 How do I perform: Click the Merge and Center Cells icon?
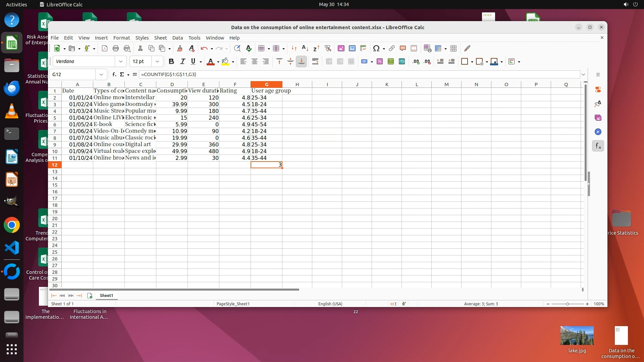tap(329, 61)
